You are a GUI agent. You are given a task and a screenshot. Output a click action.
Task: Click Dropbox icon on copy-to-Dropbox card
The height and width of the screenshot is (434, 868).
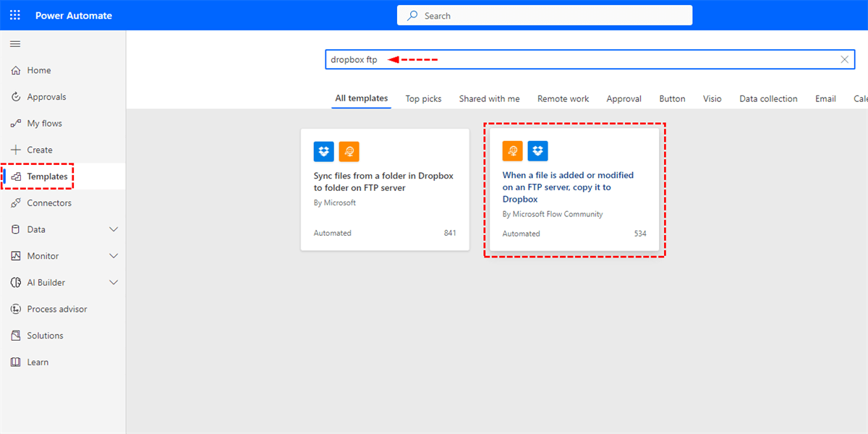(x=538, y=151)
